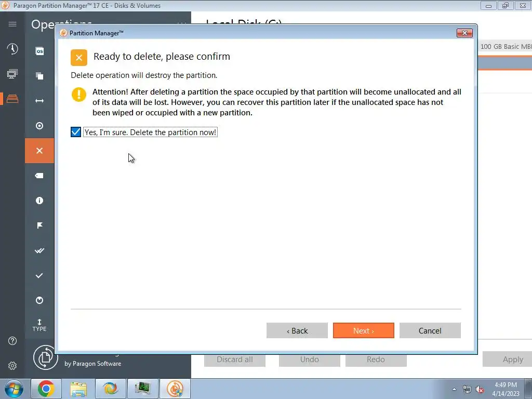Open the clock showing 4:49 PM
The width and height of the screenshot is (532, 399).
pyautogui.click(x=506, y=389)
